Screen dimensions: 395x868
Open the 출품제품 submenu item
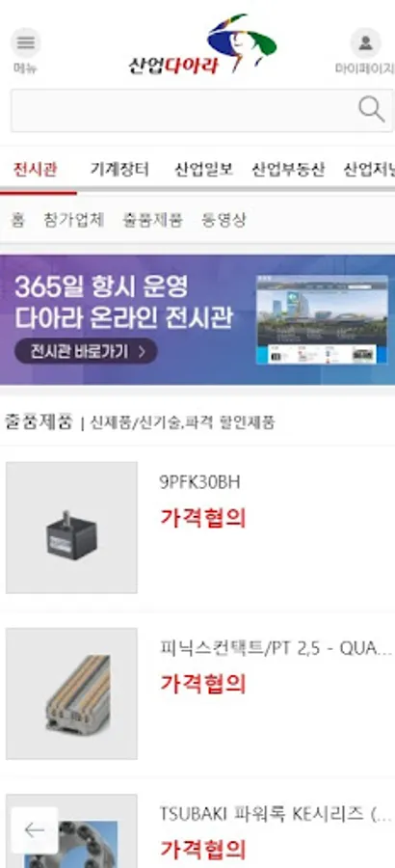(x=152, y=220)
